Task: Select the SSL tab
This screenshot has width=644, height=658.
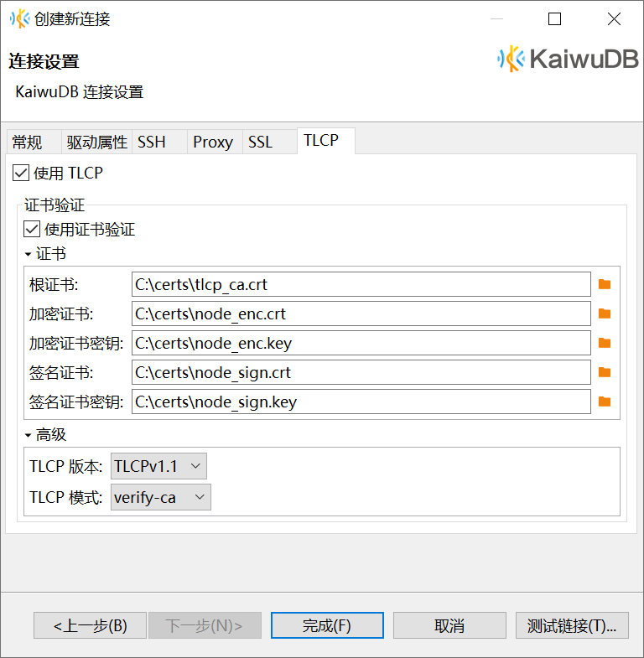Action: [261, 142]
